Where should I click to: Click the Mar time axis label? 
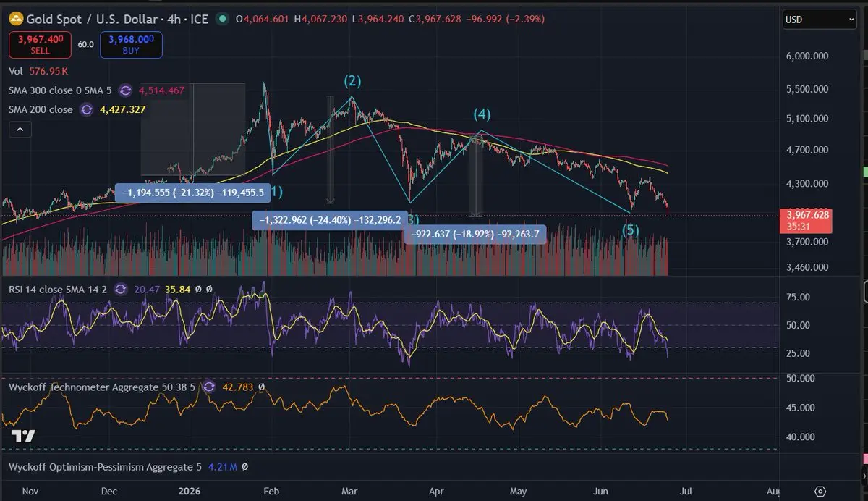[349, 490]
